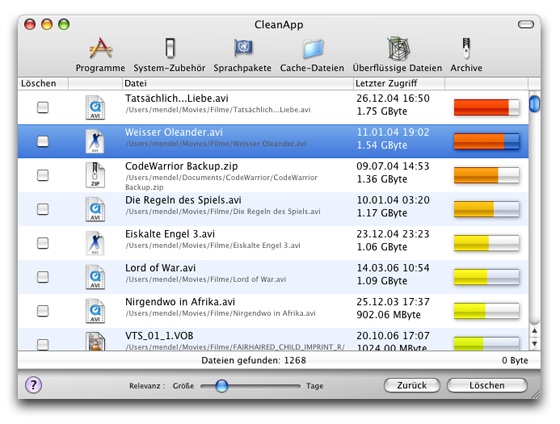Select file name VTS_01_1.VOB
Screen dimensions: 560x424
click(159, 336)
